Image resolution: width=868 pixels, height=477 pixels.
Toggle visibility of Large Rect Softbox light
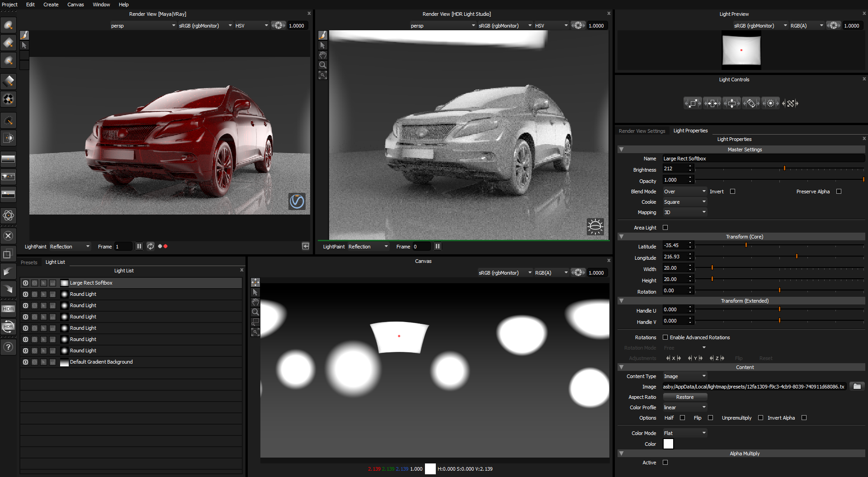tap(26, 283)
